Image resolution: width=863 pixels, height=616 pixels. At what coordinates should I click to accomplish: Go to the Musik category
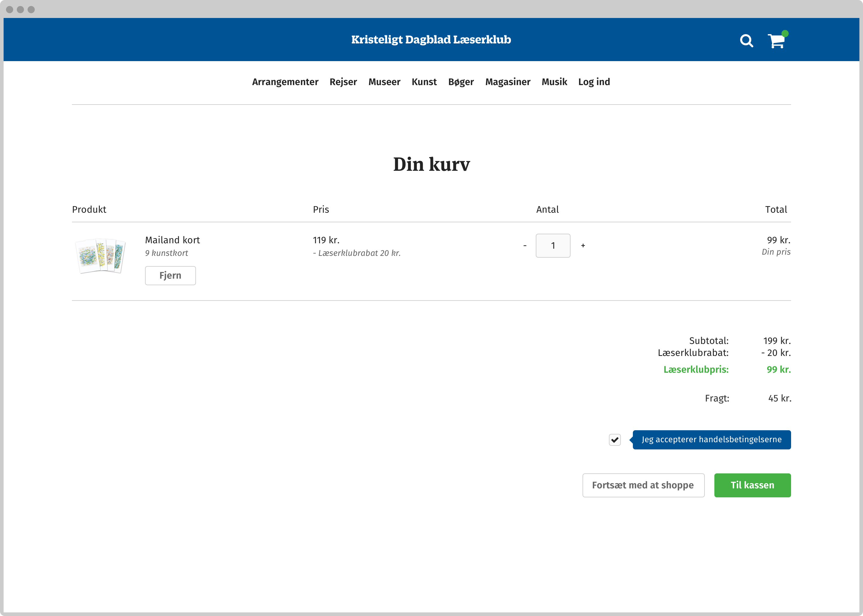554,82
